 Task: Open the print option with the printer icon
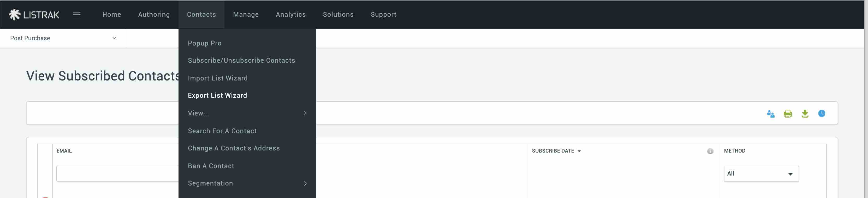788,114
